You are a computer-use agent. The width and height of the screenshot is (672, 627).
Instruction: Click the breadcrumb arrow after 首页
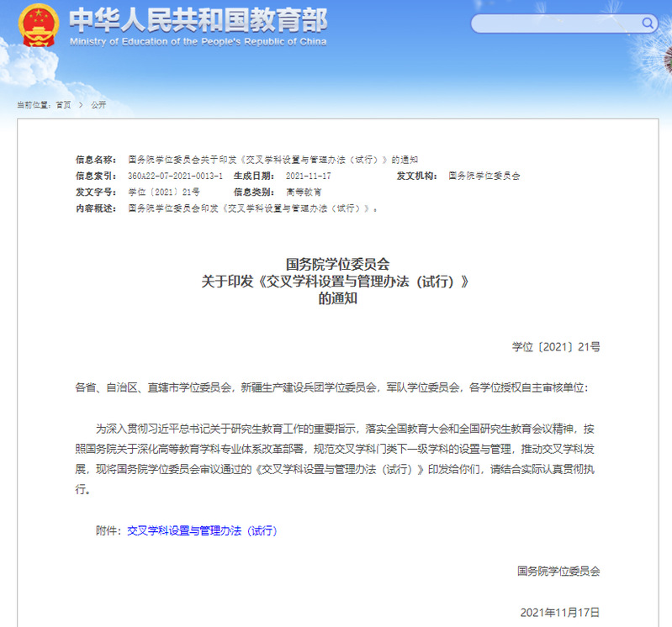point(81,105)
